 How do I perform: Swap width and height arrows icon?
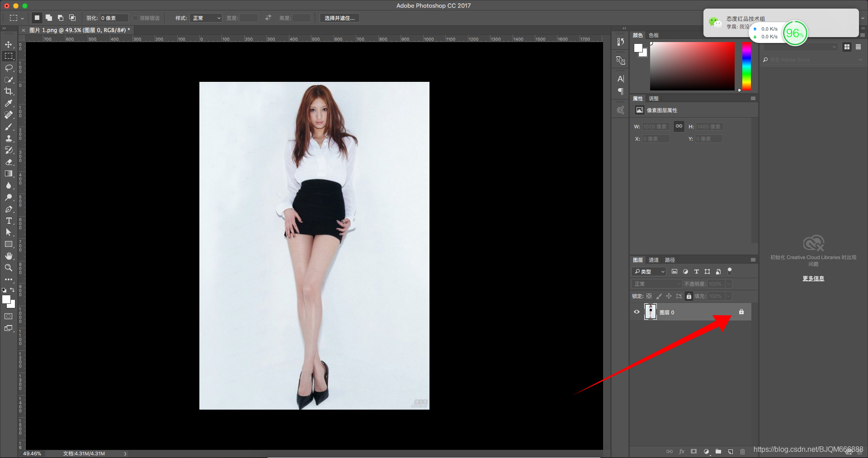click(268, 18)
